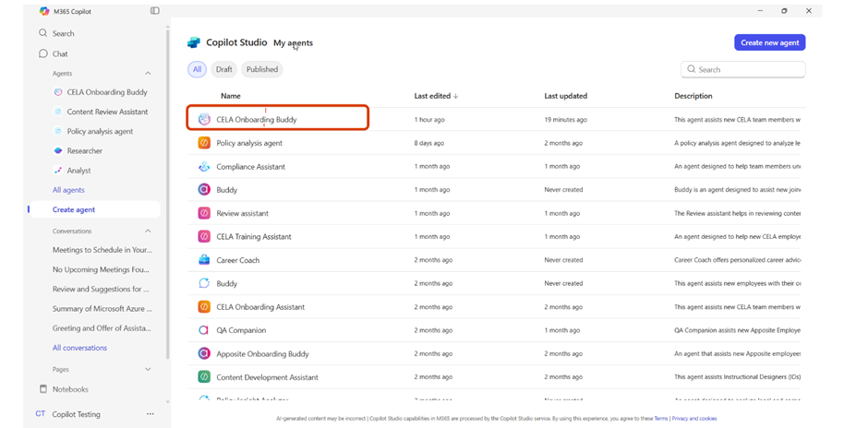Click CELA Onboarding Assistant row icon
This screenshot has width=868, height=428.
coord(204,307)
